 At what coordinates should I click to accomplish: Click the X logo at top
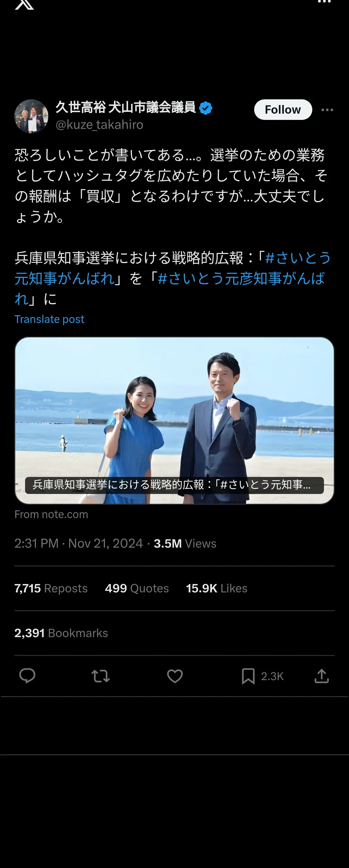24,4
